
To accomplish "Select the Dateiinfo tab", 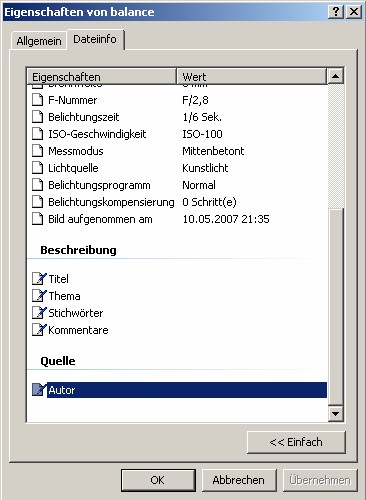I will point(95,39).
